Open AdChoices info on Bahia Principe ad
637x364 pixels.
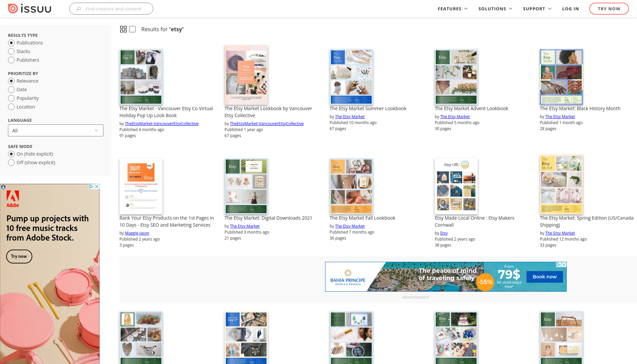(558, 264)
